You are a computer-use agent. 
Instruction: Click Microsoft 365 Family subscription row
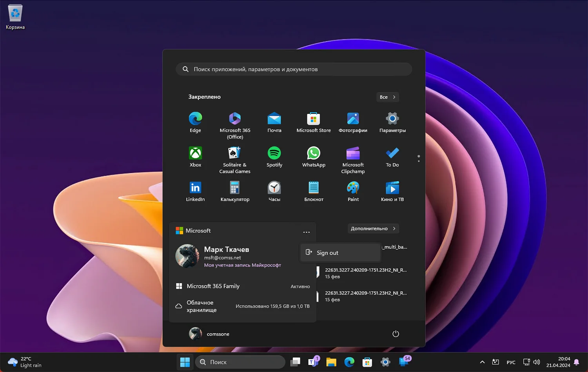[x=243, y=286]
